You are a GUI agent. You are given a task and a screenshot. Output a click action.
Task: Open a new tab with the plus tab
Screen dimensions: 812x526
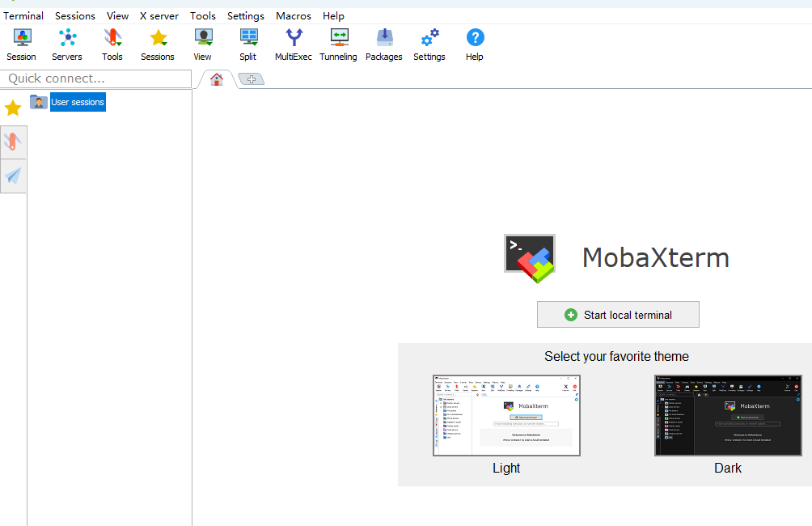click(252, 79)
